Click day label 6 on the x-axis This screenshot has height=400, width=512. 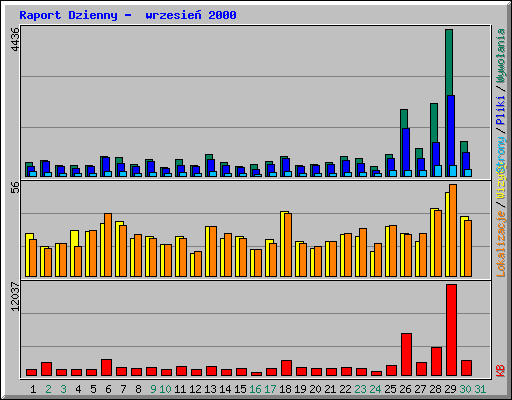tap(108, 389)
